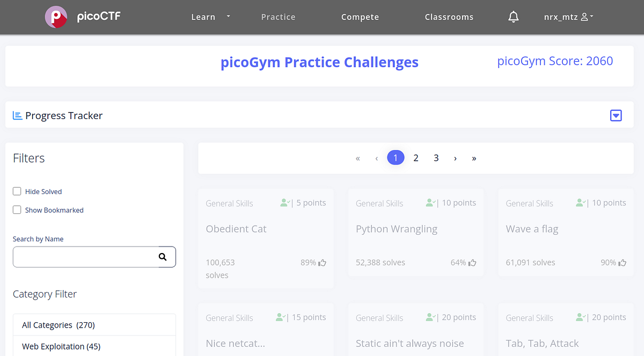
Task: Check the Show Bookmarked filter
Action: (17, 210)
